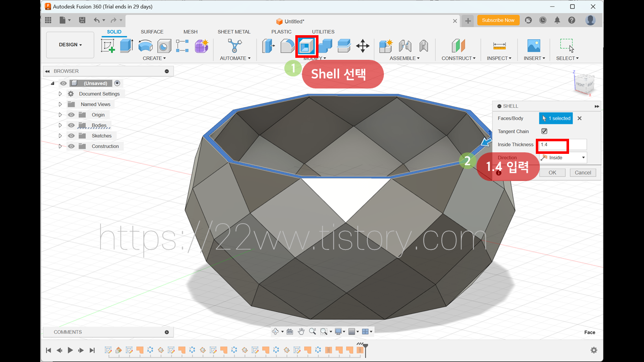Click Cancel in the Shell dialog
Screen dimensions: 644x362
click(x=583, y=172)
